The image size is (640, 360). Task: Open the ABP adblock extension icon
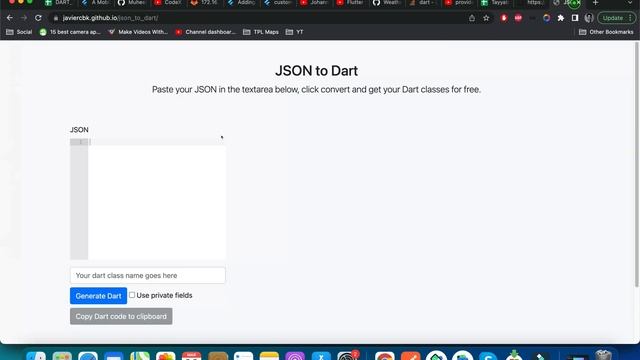(518, 18)
